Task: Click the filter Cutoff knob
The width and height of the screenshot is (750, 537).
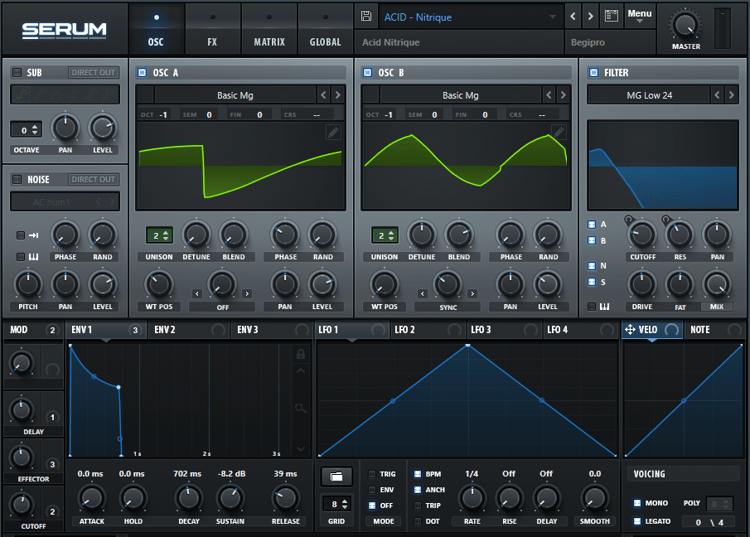Action: pyautogui.click(x=642, y=235)
